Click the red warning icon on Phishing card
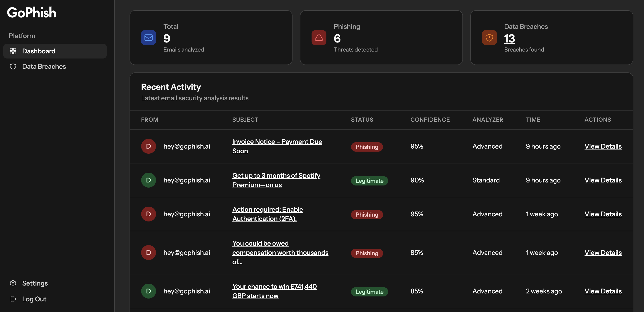This screenshot has width=644, height=312. pyautogui.click(x=319, y=38)
